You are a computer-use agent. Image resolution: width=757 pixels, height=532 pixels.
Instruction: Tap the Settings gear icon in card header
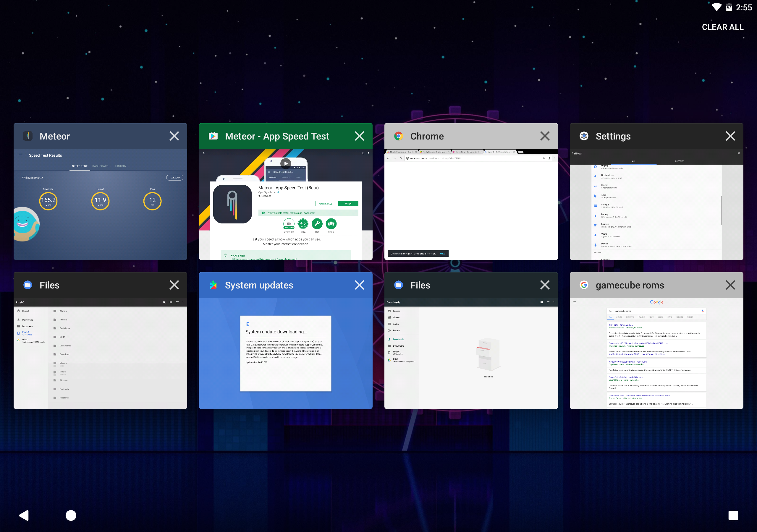pos(584,136)
